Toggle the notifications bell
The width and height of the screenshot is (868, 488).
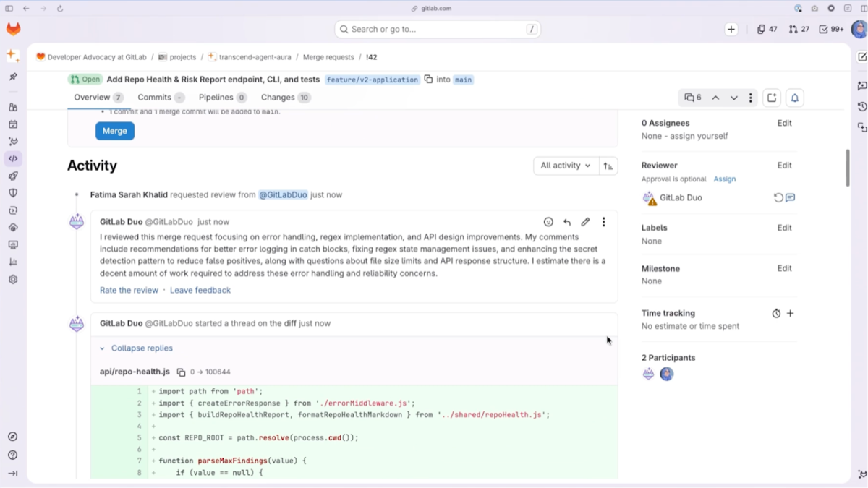[x=795, y=98]
